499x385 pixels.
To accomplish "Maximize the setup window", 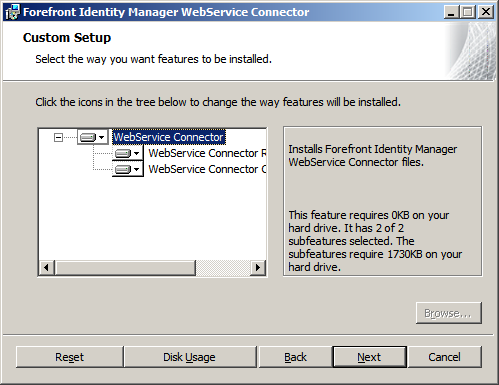I will point(468,12).
